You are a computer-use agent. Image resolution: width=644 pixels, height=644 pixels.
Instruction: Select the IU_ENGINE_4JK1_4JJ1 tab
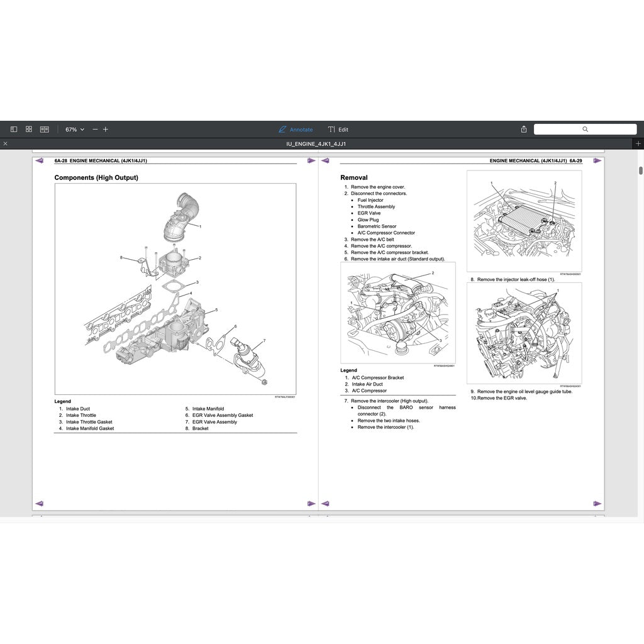click(318, 143)
